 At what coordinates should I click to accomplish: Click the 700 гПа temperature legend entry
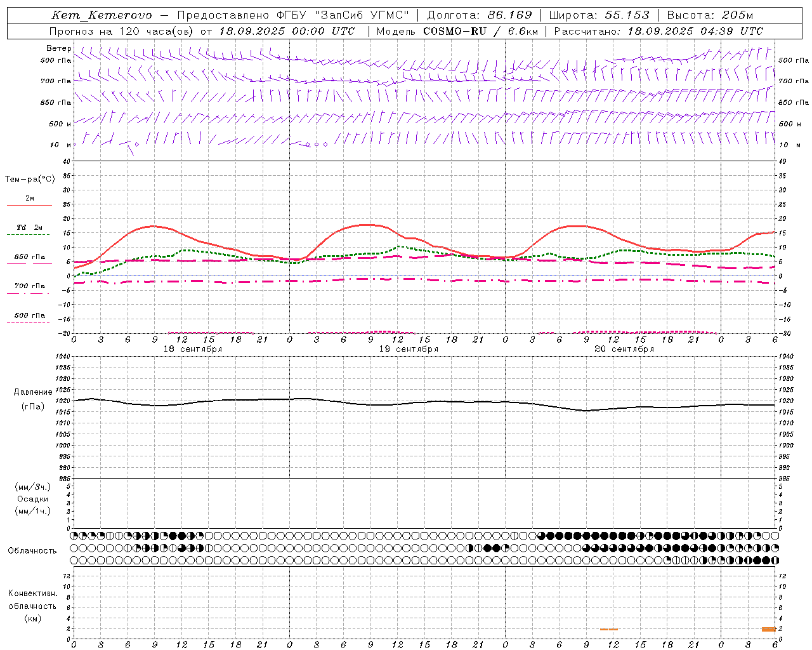pyautogui.click(x=30, y=286)
